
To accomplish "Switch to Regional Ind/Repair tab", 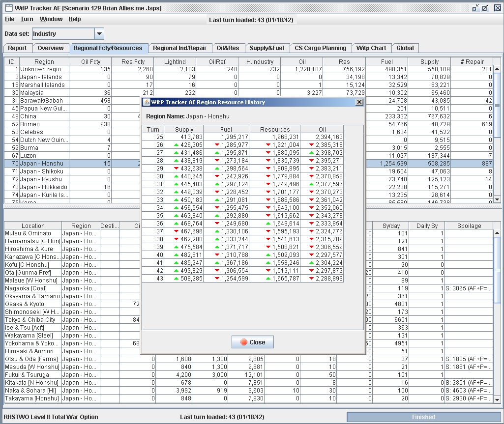I will pos(179,48).
